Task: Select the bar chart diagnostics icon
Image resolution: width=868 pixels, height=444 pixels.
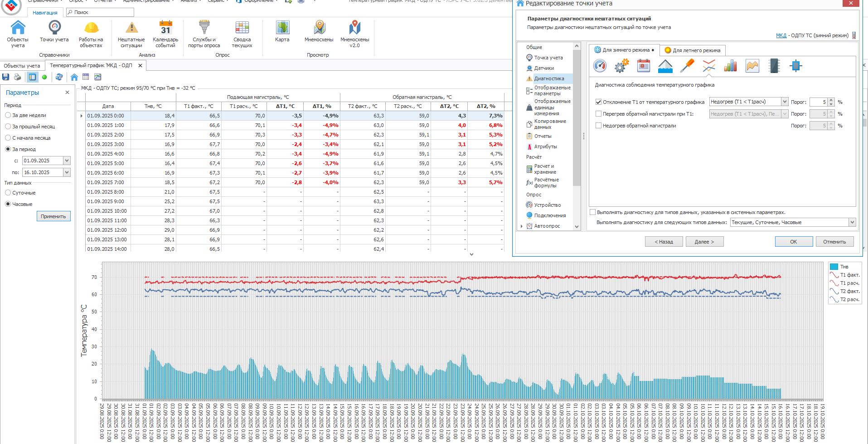Action: pos(730,66)
